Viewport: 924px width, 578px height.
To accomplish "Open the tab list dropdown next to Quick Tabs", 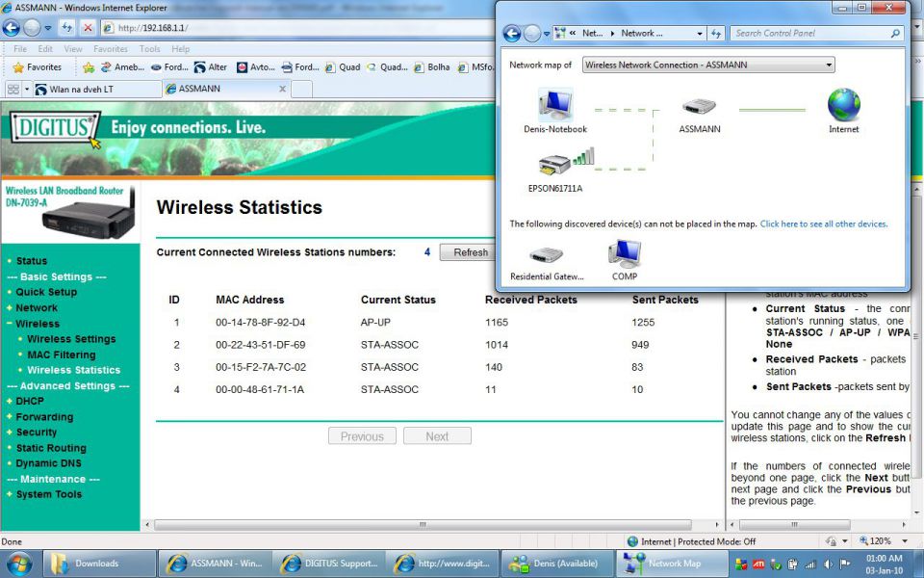I will (27, 89).
